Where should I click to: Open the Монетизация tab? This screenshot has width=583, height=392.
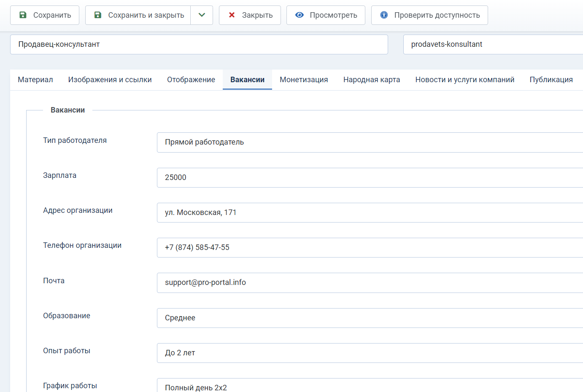(304, 80)
